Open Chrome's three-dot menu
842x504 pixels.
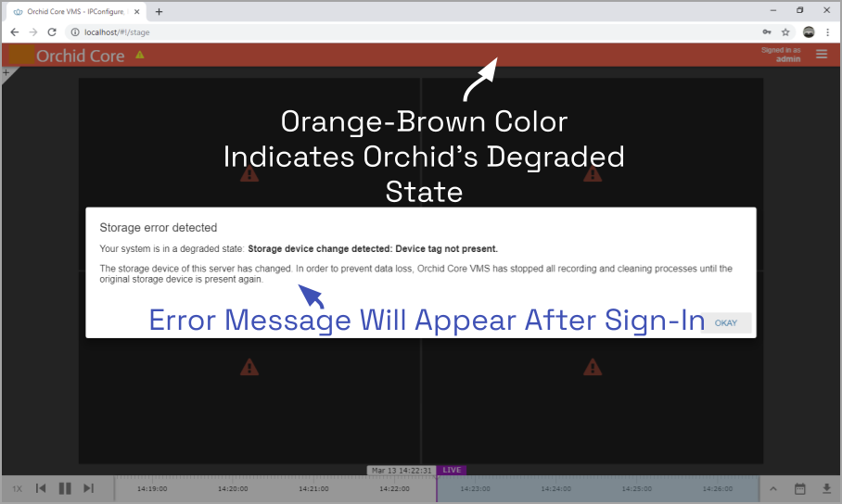827,32
